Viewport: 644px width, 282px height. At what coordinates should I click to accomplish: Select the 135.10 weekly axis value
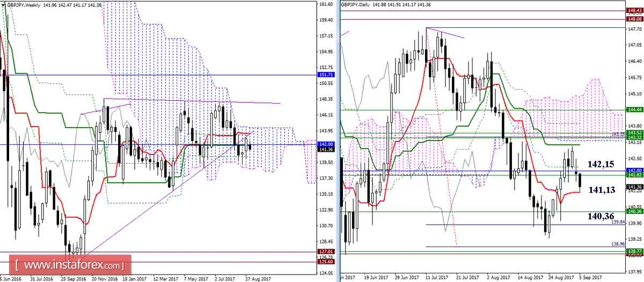point(325,194)
